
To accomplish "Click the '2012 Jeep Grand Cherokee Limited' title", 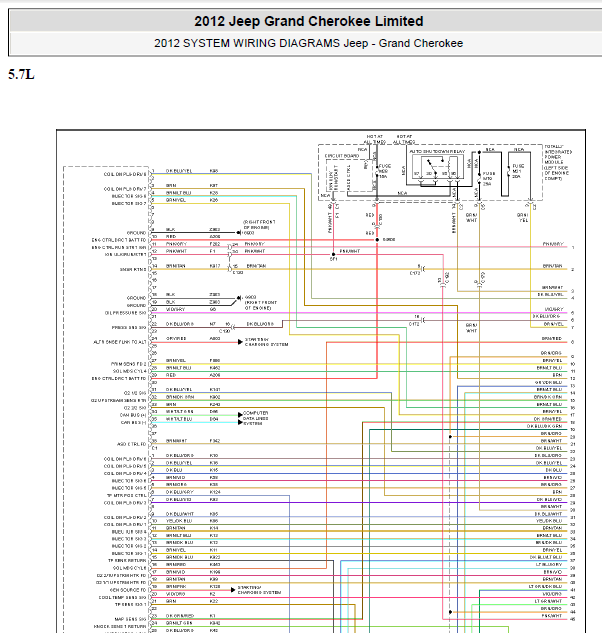I will pos(308,21).
